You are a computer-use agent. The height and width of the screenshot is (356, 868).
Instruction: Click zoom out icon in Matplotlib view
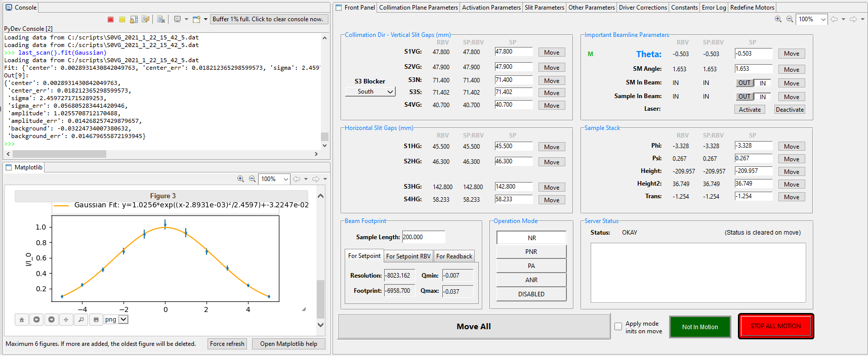[252, 179]
